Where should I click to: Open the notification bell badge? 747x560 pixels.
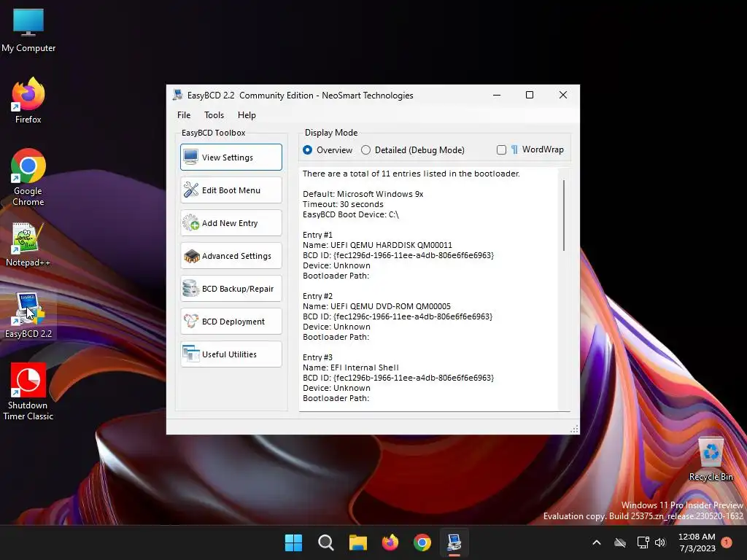[727, 542]
